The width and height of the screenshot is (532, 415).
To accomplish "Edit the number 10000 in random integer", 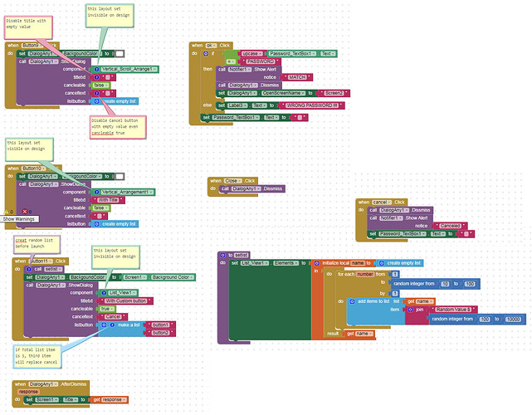I will 513,319.
